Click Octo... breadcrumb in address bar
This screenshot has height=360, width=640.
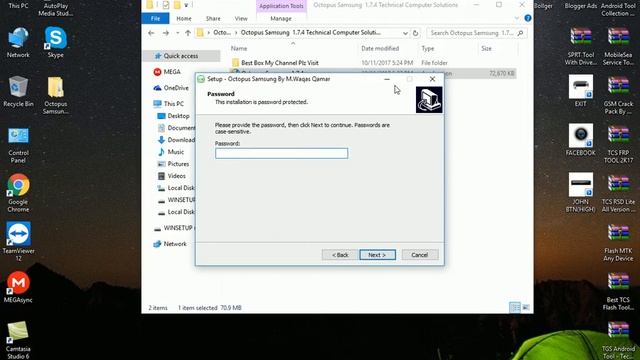click(222, 33)
